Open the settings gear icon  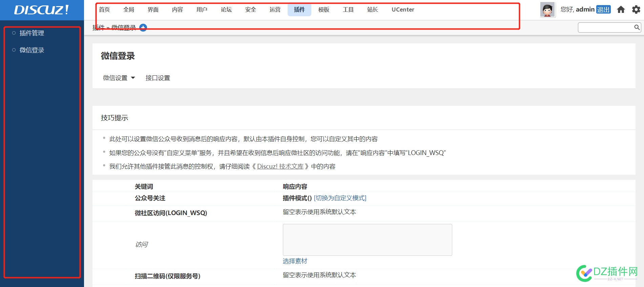(636, 9)
